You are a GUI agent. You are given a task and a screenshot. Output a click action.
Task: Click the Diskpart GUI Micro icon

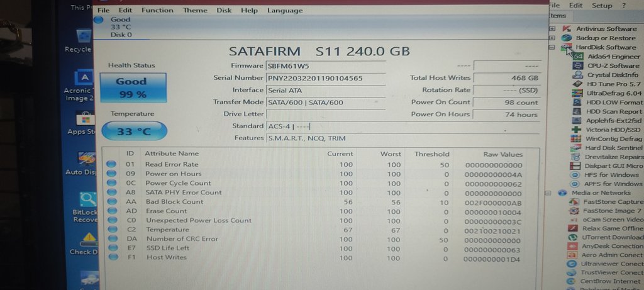tap(576, 166)
